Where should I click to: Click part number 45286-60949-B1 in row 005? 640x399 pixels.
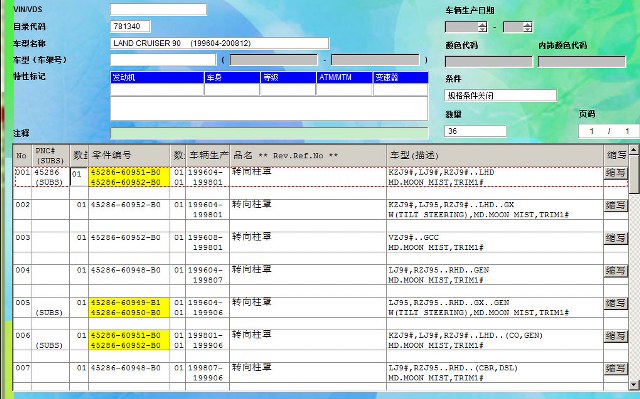[126, 303]
